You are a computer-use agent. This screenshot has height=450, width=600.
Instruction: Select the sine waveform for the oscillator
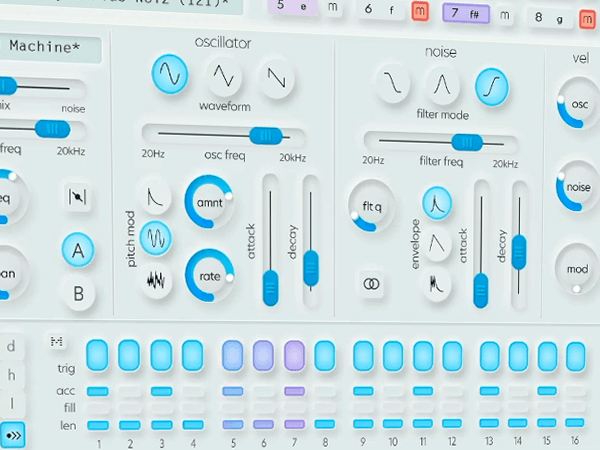pyautogui.click(x=170, y=74)
